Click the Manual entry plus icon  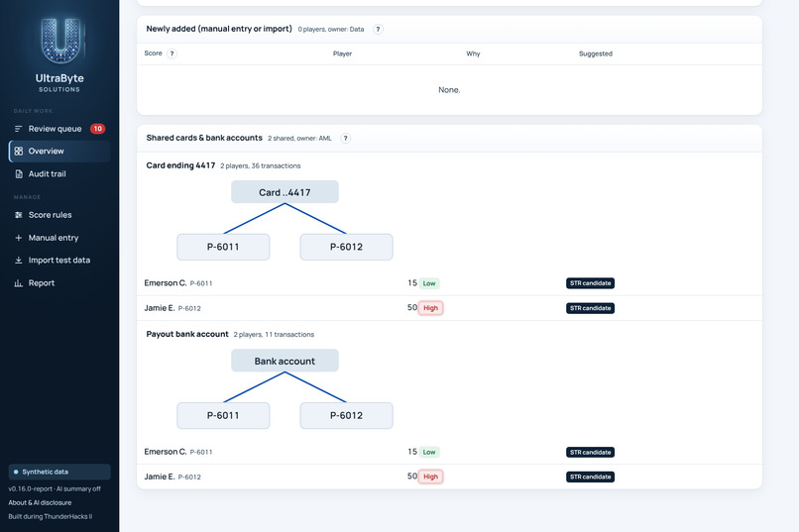pos(19,238)
